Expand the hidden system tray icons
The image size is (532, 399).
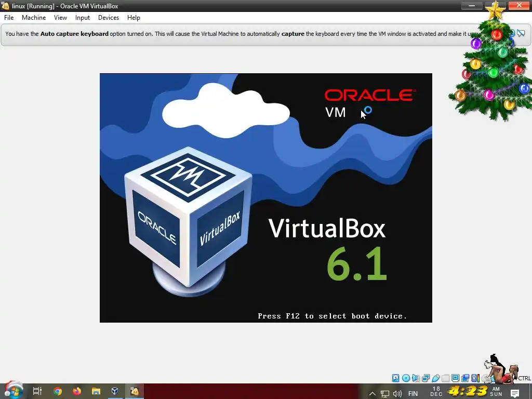(372, 394)
